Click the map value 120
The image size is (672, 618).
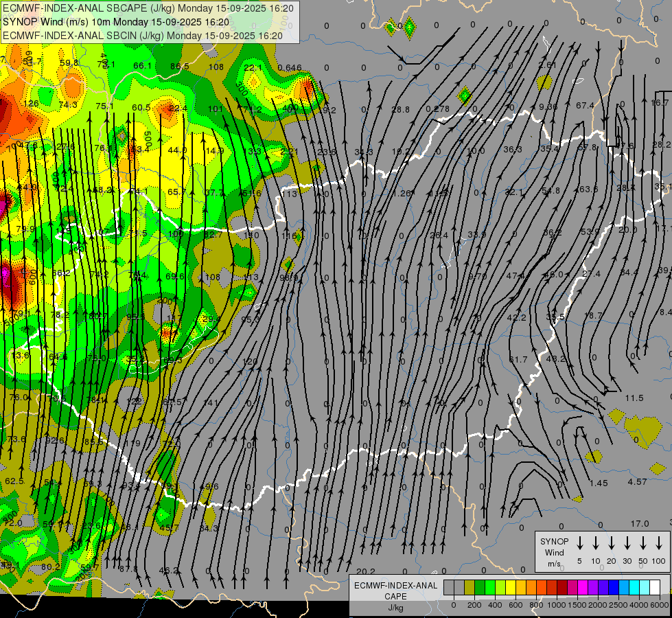tap(250, 362)
